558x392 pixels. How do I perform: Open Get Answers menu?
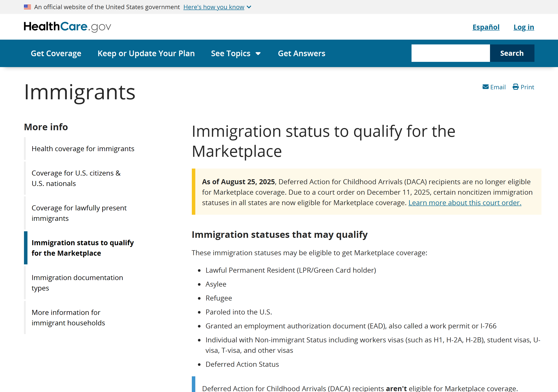[301, 53]
